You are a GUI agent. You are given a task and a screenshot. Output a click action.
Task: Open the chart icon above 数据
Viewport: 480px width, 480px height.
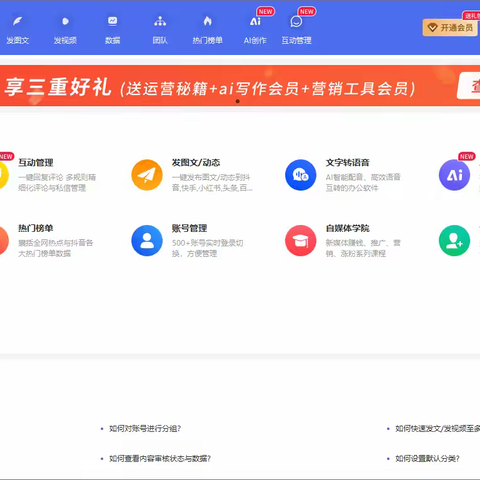pos(113,21)
